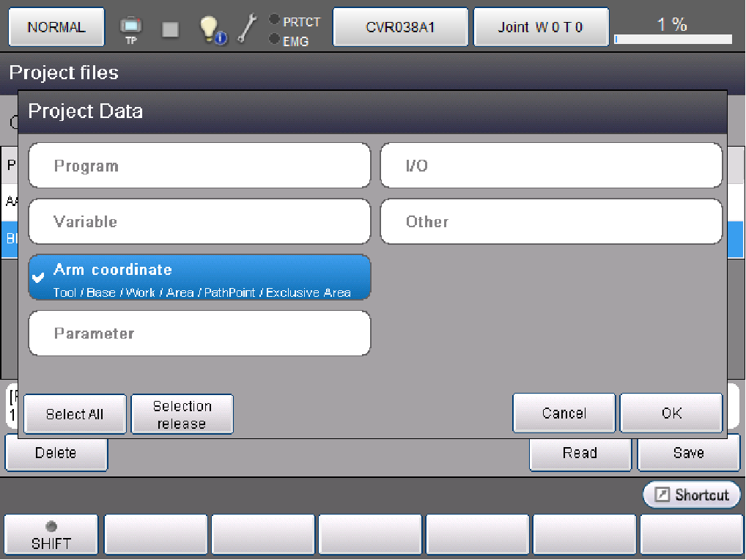Image resolution: width=746 pixels, height=560 pixels.
Task: Check the I/O data option
Action: pos(551,166)
